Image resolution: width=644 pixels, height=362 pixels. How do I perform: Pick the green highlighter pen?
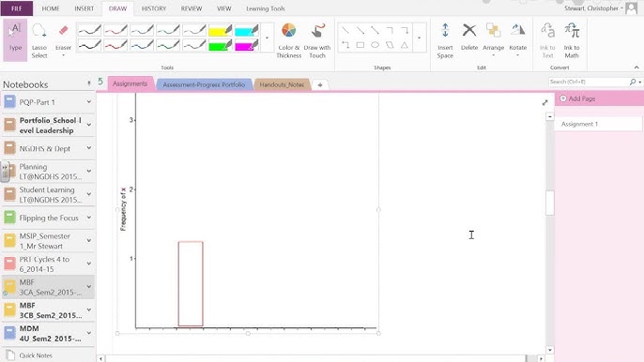[x=220, y=45]
